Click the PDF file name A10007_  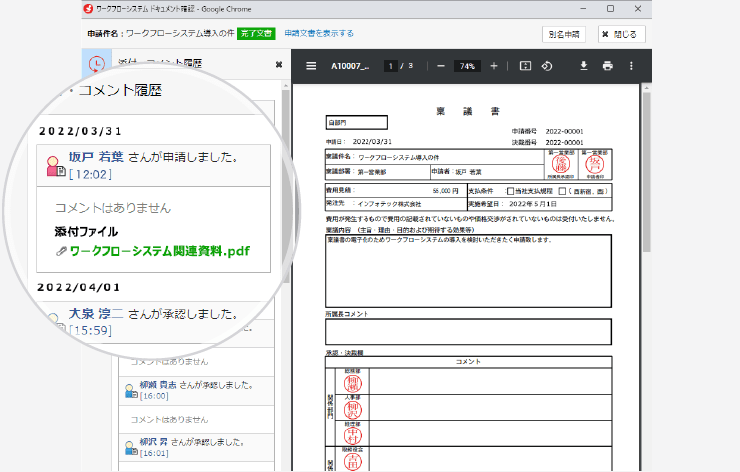coord(350,66)
